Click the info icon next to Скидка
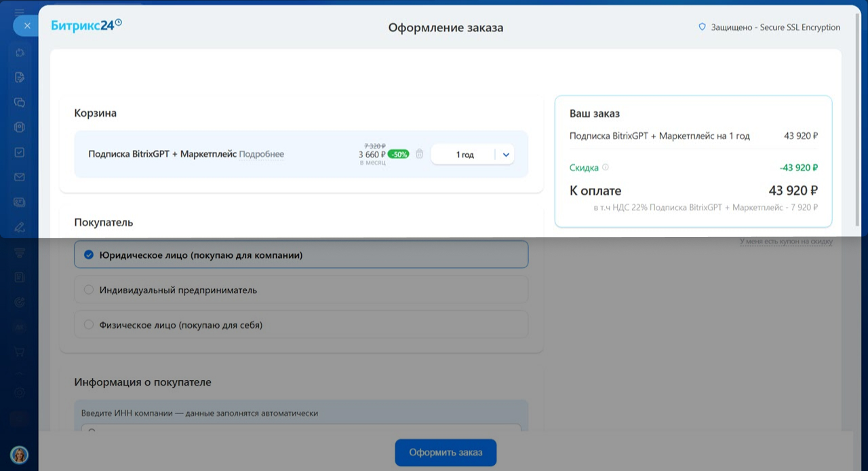 coord(606,168)
